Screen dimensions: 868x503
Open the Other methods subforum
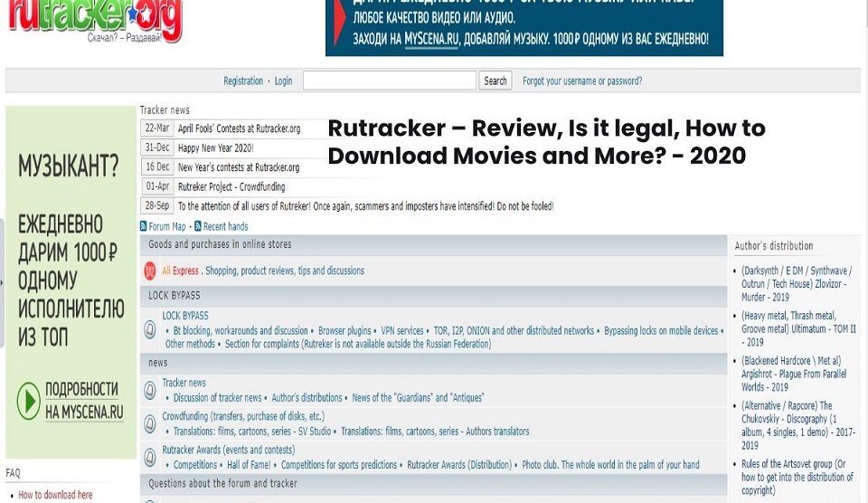190,344
